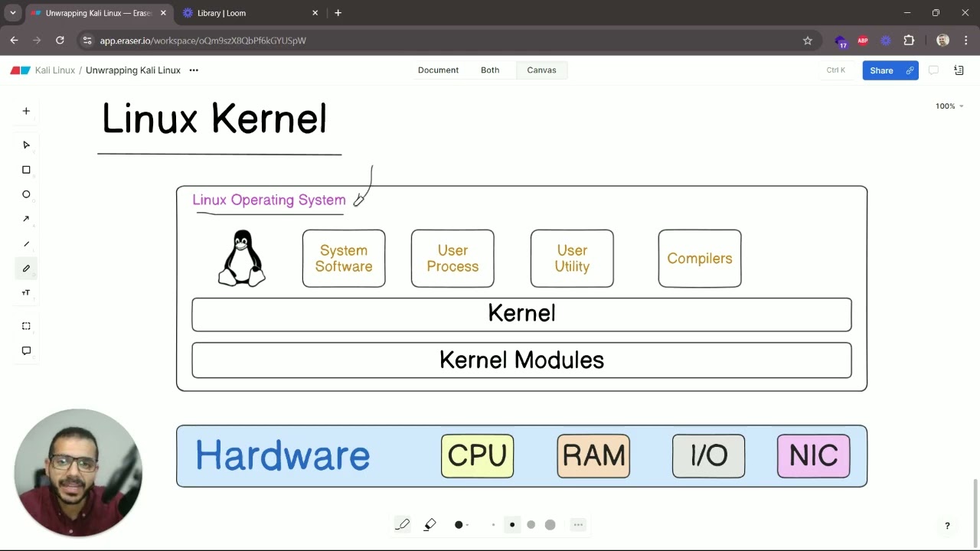Screen dimensions: 980x551
Task: Select the line tool
Action: (x=26, y=244)
